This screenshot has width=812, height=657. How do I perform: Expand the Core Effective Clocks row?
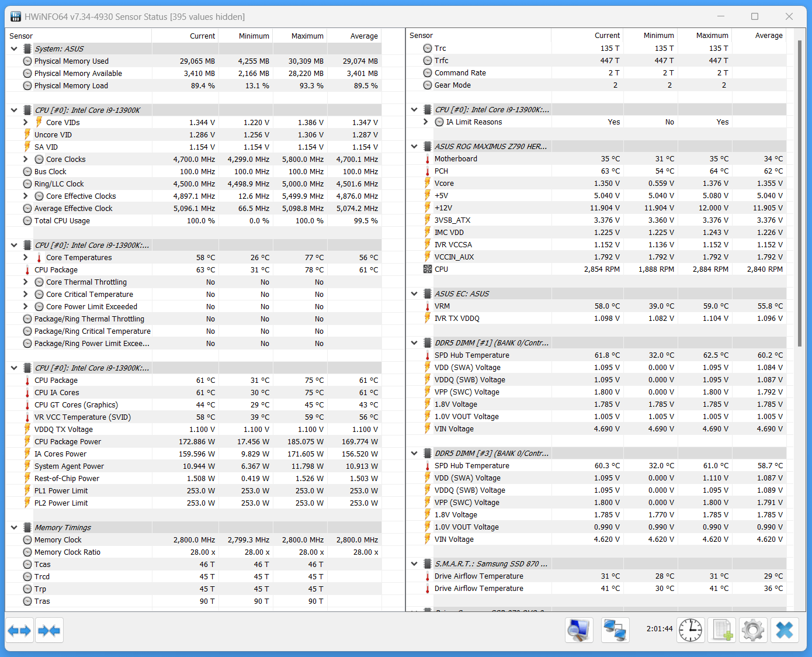(x=26, y=196)
